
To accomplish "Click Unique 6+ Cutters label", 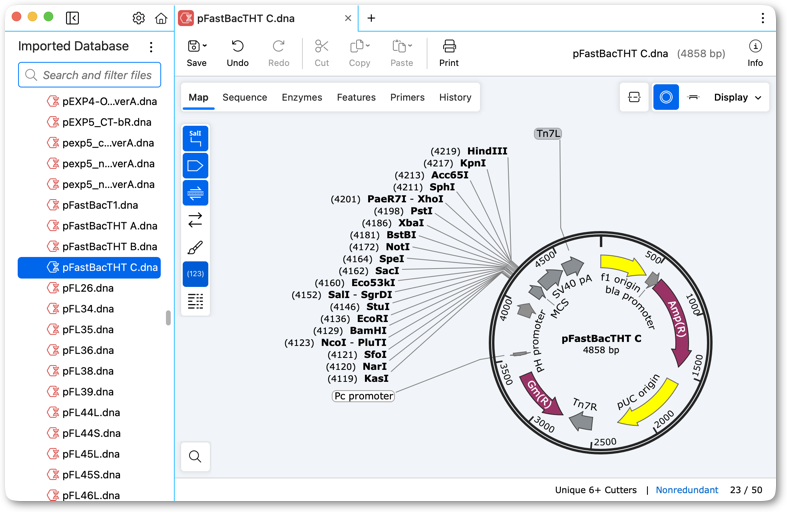I will coord(595,490).
